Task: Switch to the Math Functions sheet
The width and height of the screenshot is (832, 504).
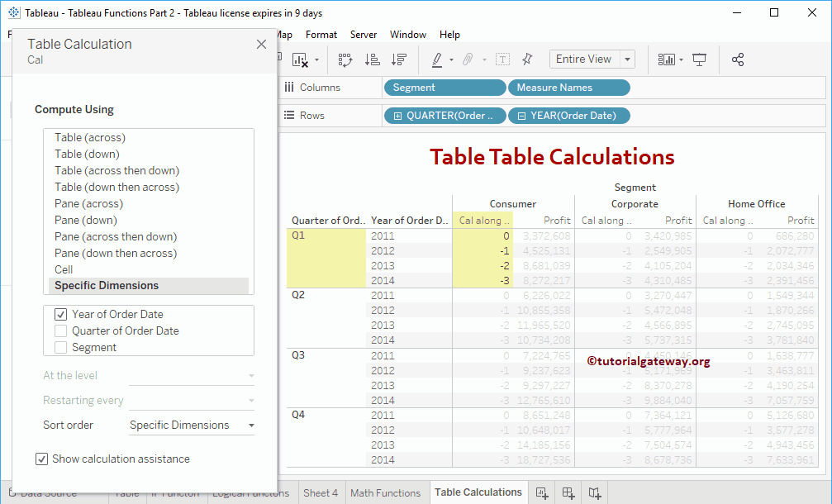Action: coord(386,492)
